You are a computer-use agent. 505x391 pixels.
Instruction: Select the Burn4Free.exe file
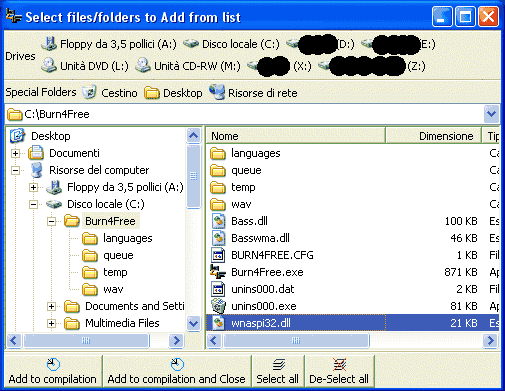(x=267, y=272)
